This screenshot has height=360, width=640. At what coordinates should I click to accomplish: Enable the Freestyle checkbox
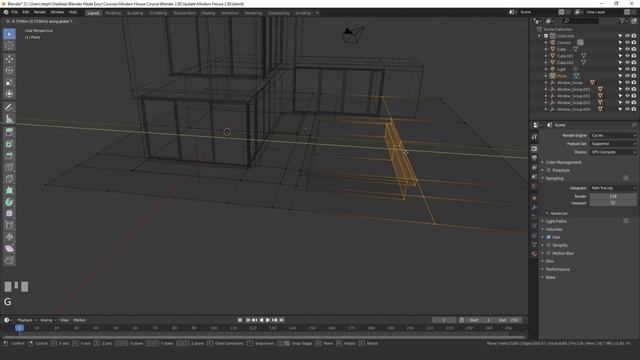click(549, 170)
